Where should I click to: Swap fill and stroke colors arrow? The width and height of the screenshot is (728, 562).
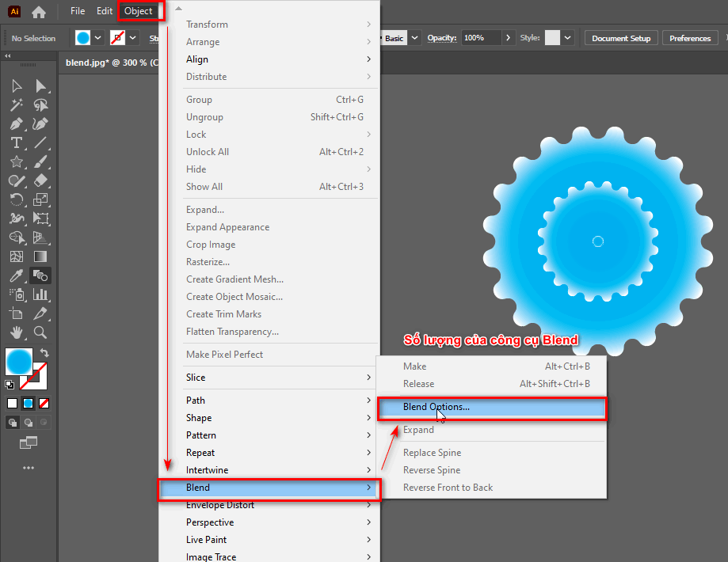coord(44,353)
